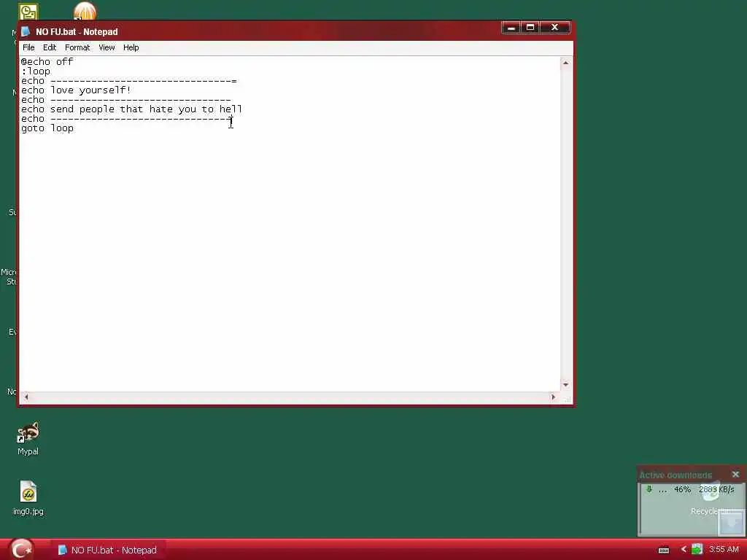Viewport: 747px width, 560px height.
Task: Click the Notepad window resize grip
Action: tap(568, 400)
